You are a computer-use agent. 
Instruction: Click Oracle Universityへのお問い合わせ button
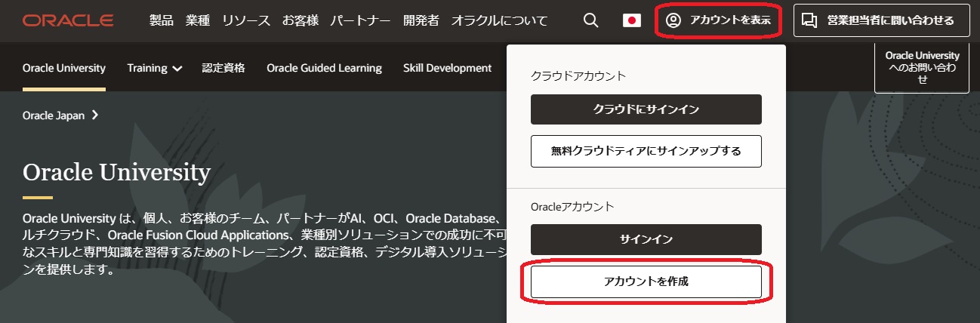[x=922, y=68]
